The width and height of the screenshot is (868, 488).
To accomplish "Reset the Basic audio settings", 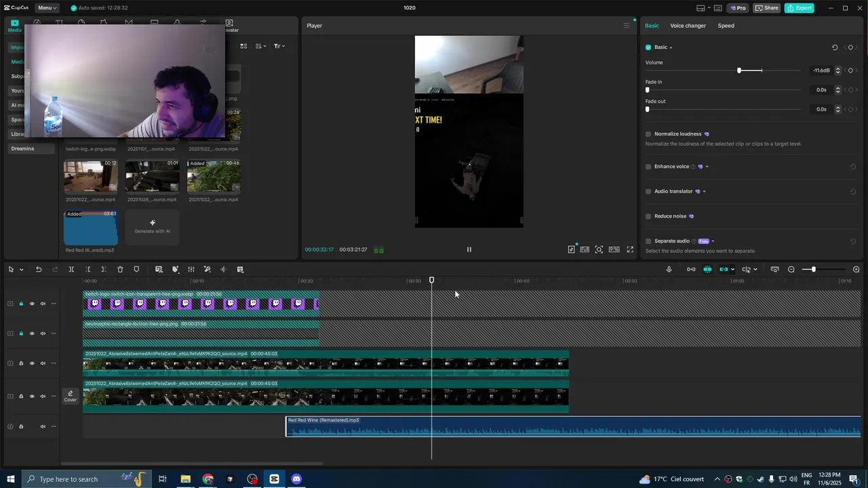I will tap(835, 47).
